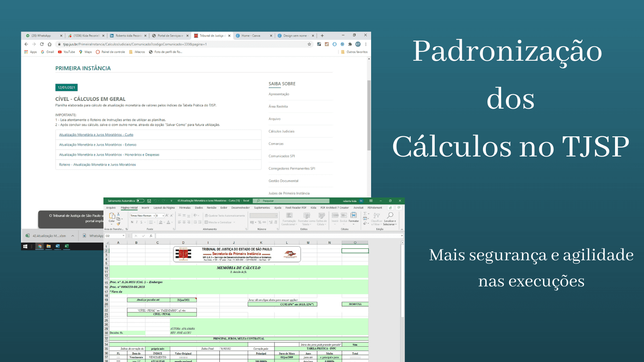Click the insert function fx icon
This screenshot has width=644, height=362.
(x=151, y=236)
